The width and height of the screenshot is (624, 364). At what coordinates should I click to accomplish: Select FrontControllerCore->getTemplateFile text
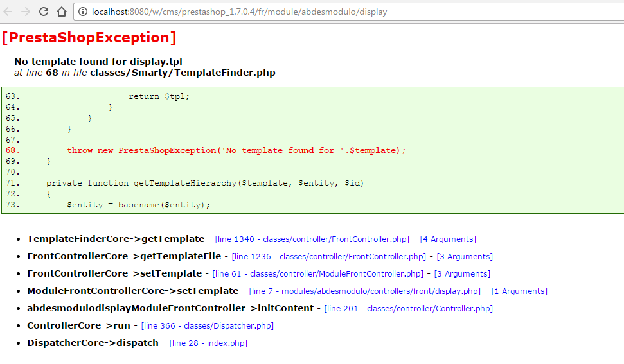124,256
